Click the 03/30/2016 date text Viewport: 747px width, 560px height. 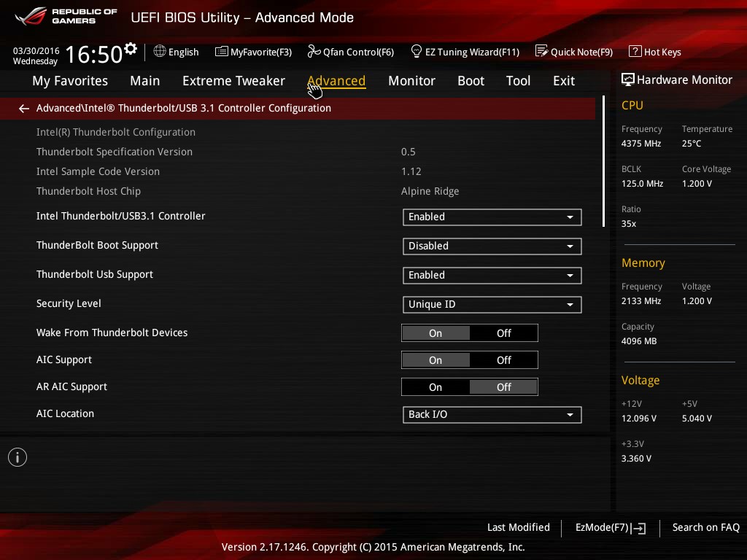[x=36, y=50]
